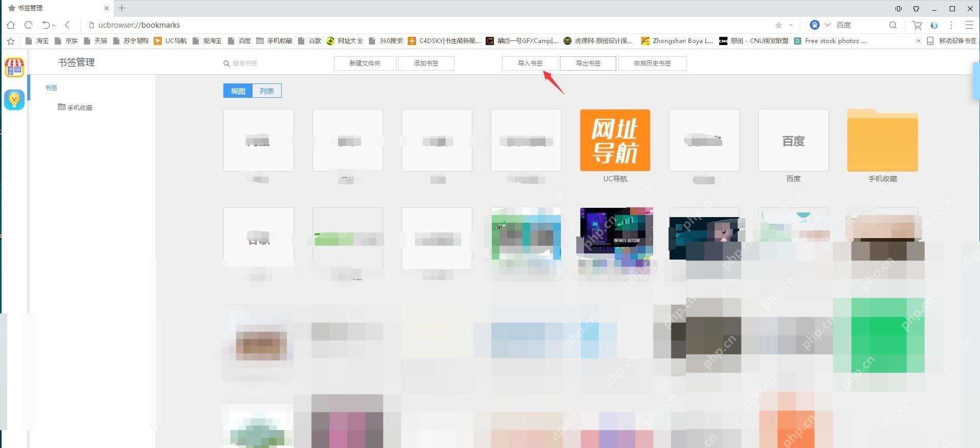Viewport: 980px width, 448px height.
Task: Open the store icon in left sidebar
Action: pyautogui.click(x=14, y=67)
